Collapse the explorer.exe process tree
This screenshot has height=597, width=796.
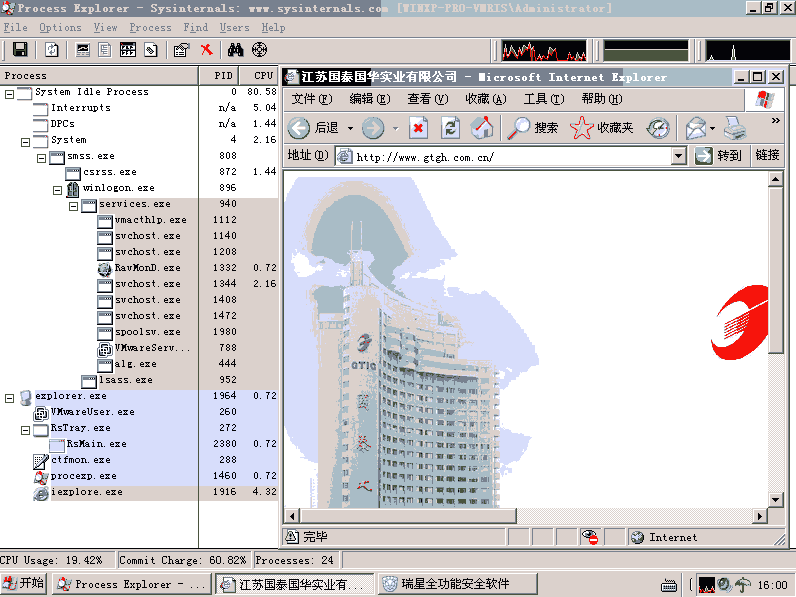click(x=10, y=396)
